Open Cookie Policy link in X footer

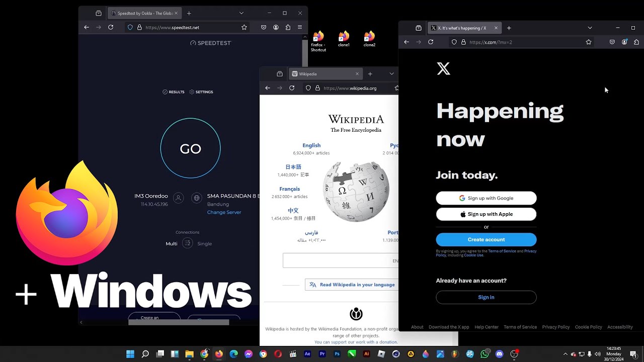pyautogui.click(x=588, y=327)
